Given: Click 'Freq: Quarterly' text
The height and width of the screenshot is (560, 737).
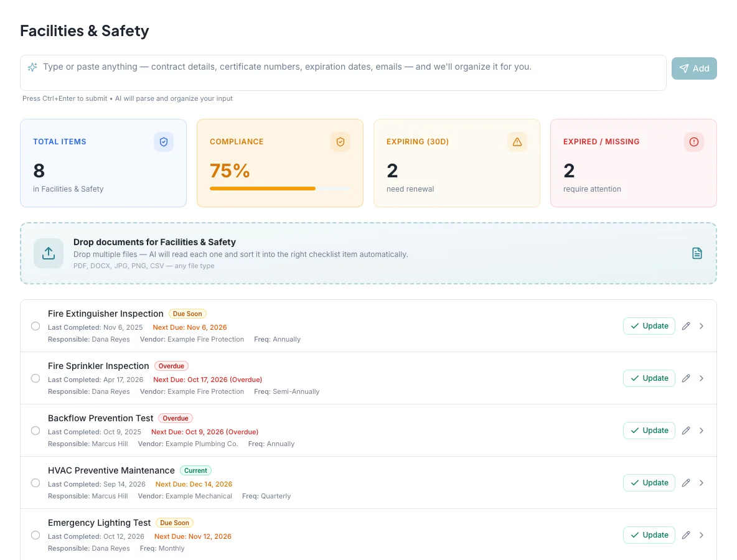Looking at the screenshot, I should click(266, 496).
